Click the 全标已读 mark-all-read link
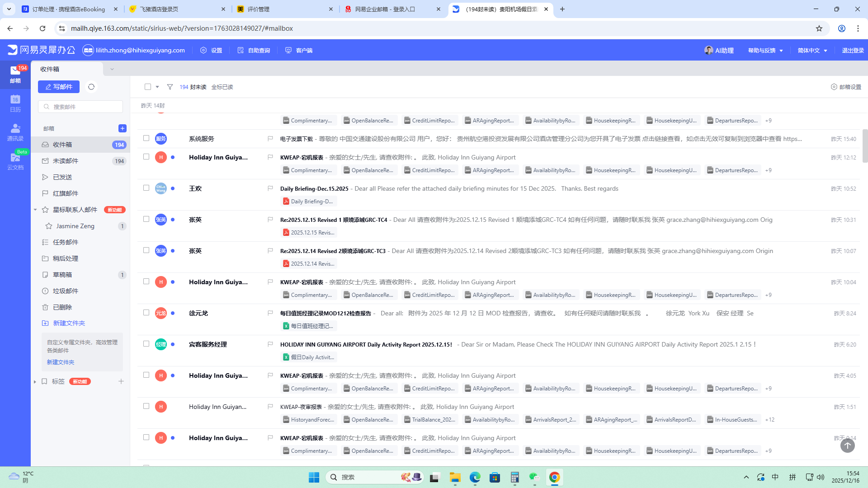 [x=222, y=87]
